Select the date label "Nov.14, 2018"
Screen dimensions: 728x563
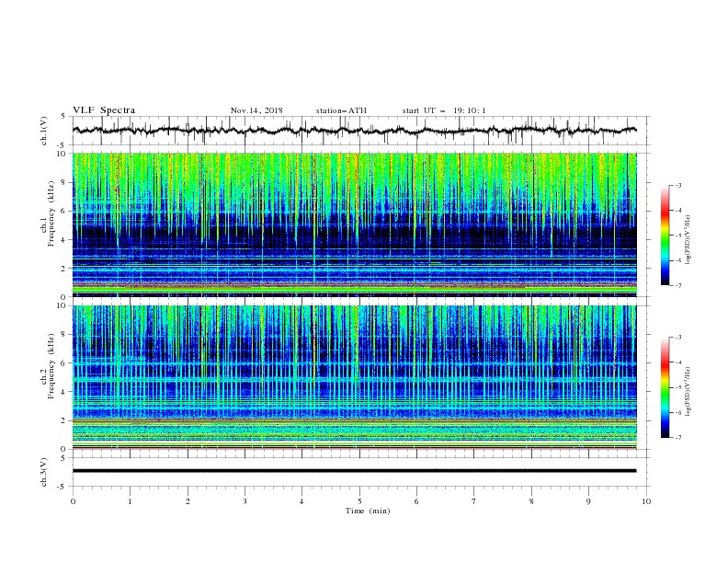point(256,110)
